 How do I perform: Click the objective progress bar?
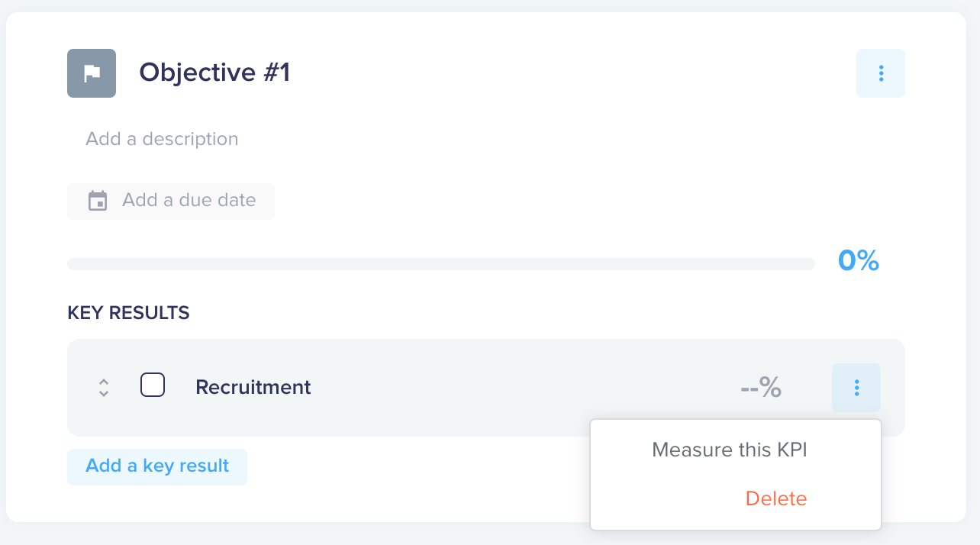click(x=441, y=264)
